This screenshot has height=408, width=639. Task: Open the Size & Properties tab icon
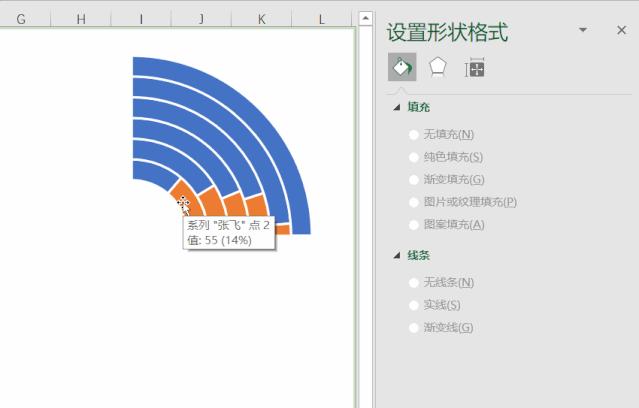[x=474, y=68]
